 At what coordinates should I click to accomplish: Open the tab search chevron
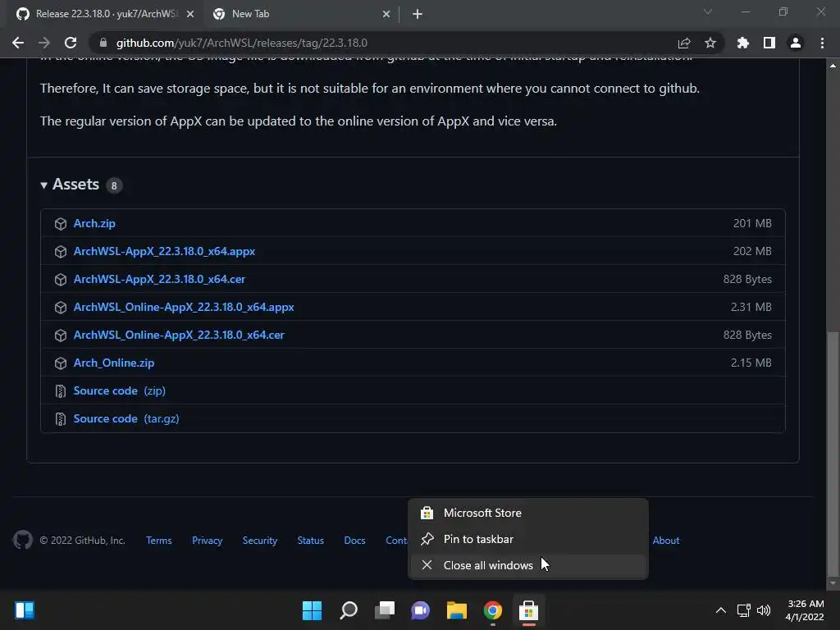click(708, 11)
